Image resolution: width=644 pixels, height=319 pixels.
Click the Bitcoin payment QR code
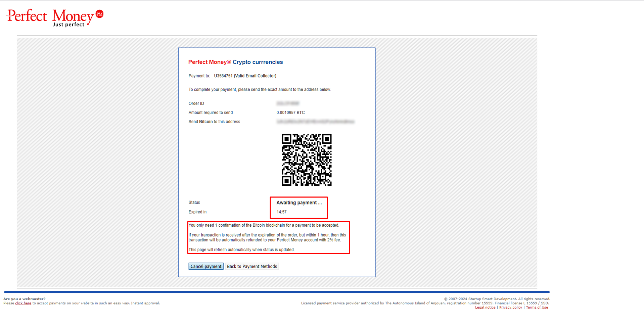pos(307,160)
